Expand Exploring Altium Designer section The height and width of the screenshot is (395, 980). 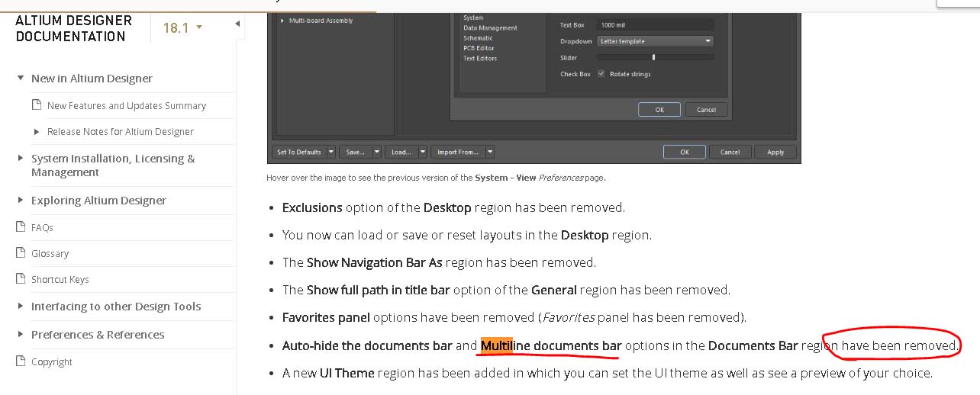coord(21,201)
